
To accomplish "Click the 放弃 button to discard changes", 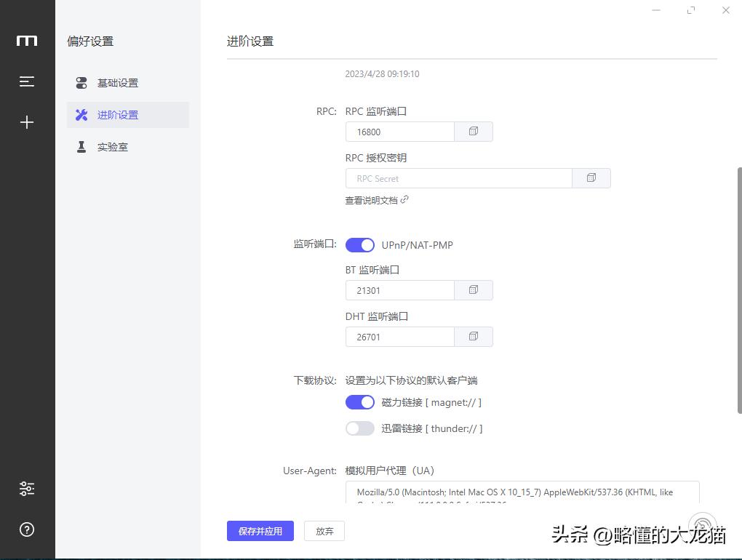I will 324,531.
